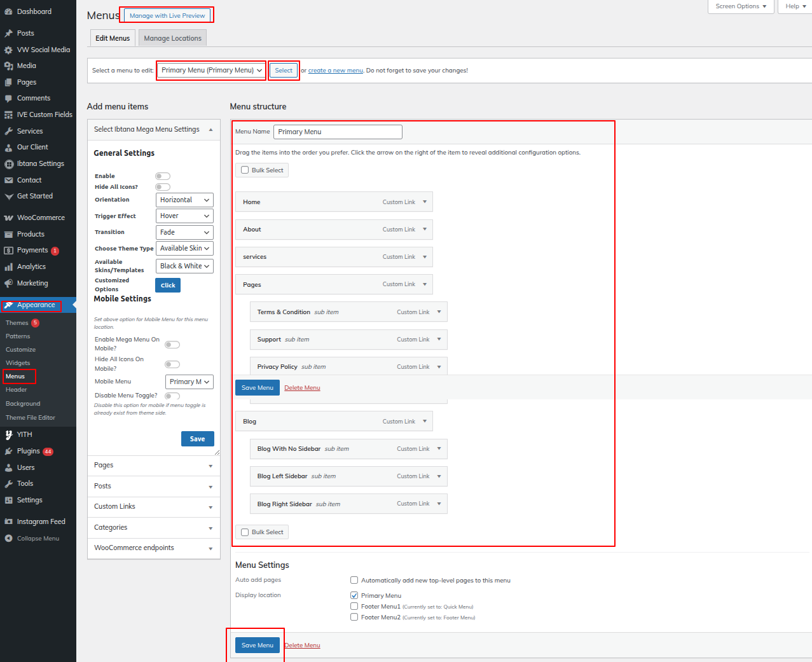812x662 pixels.
Task: Toggle Hide All Icons switch in General Settings
Action: [163, 187]
